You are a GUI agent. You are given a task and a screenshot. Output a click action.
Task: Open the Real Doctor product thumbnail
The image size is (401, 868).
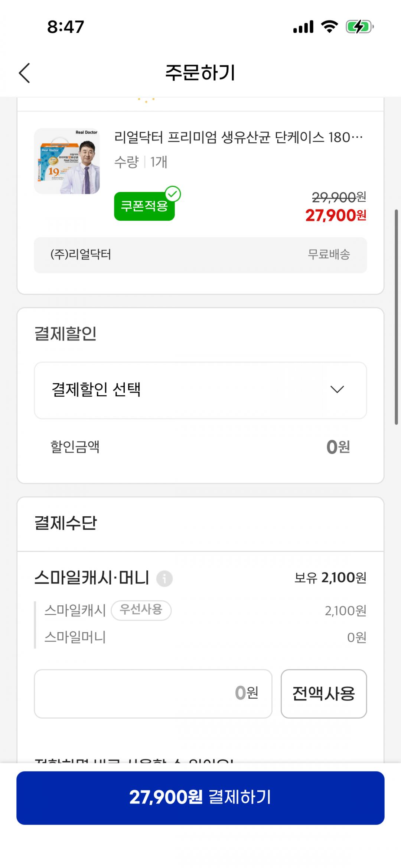(67, 161)
